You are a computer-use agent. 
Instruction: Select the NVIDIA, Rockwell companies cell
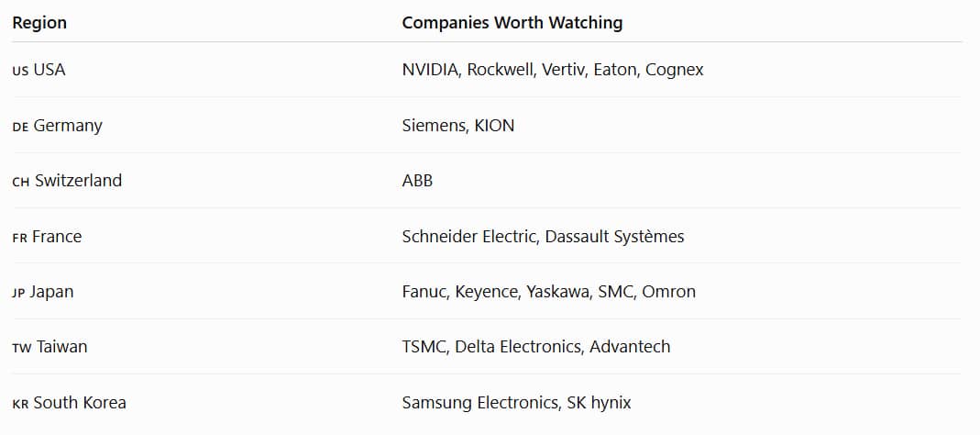coord(553,70)
